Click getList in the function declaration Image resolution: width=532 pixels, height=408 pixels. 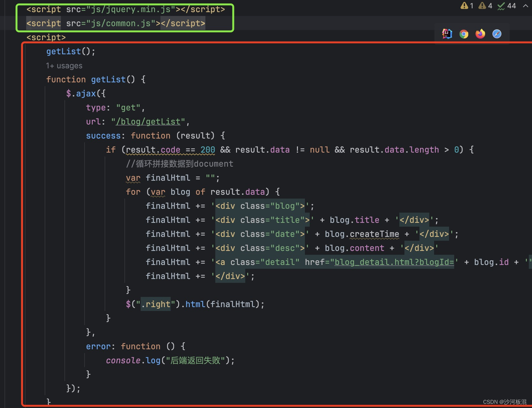click(108, 80)
